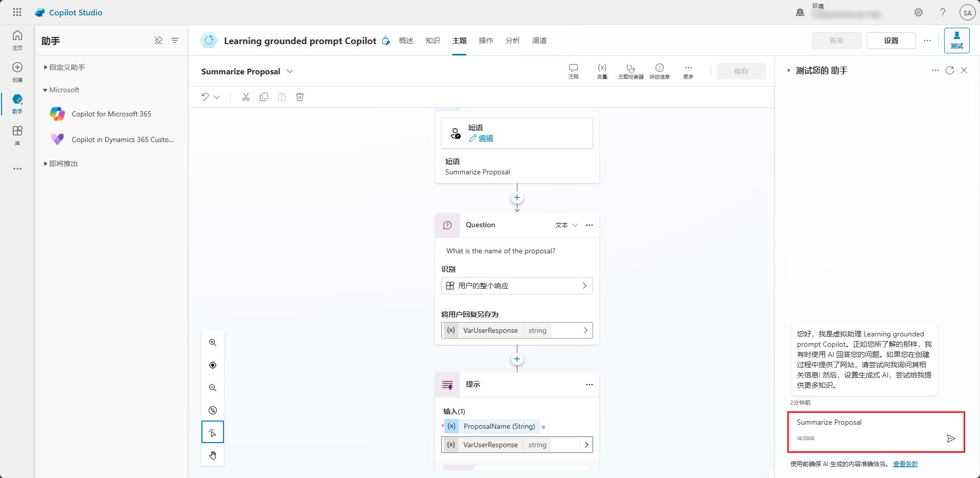Image resolution: width=980 pixels, height=478 pixels.
Task: Open more options in the test panel
Action: 935,70
